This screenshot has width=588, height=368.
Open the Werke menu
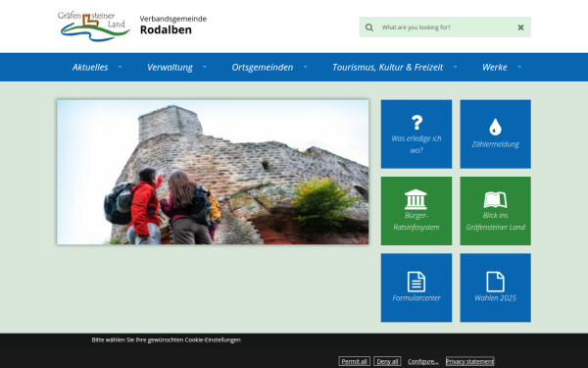[494, 67]
